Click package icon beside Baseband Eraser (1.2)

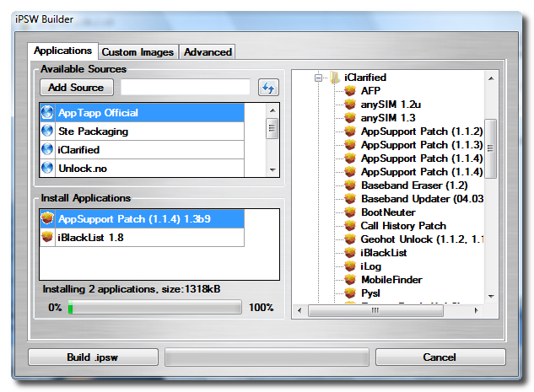(350, 185)
